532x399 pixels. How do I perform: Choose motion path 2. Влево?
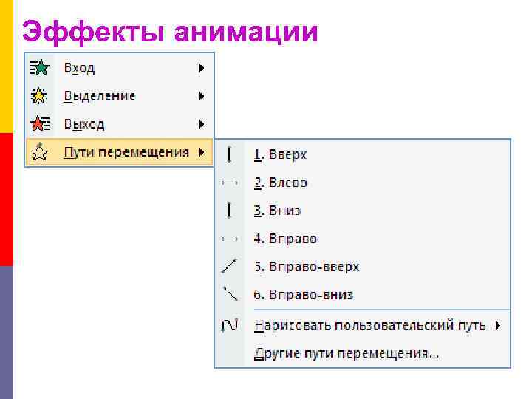pos(363,183)
